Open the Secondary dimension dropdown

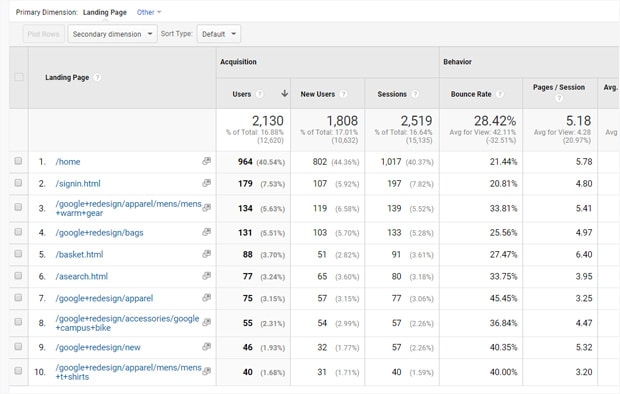click(112, 34)
